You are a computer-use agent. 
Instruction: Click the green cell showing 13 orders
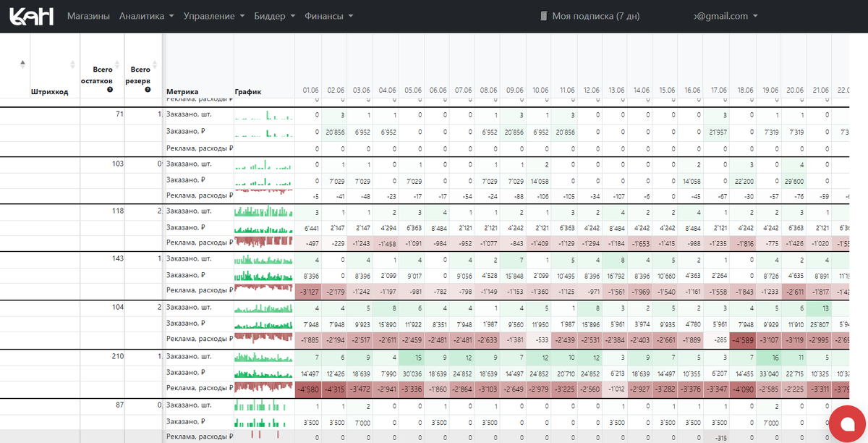pos(819,308)
